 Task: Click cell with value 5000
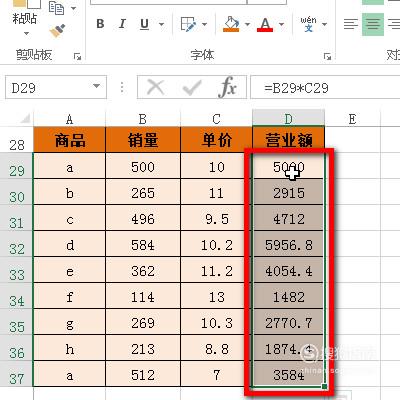point(289,166)
